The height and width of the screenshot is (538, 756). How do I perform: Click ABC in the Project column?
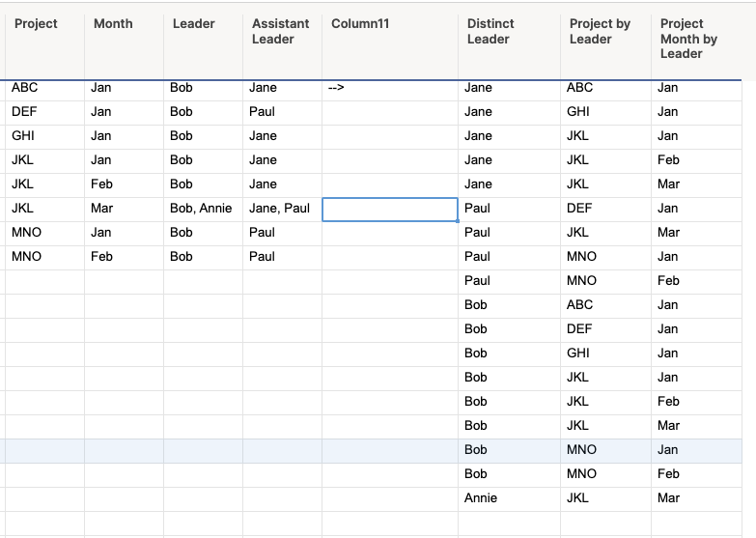click(25, 88)
